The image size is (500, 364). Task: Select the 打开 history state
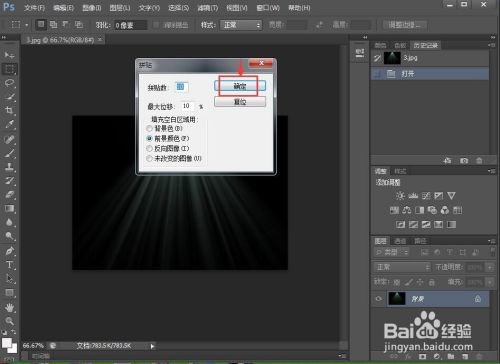coord(430,74)
